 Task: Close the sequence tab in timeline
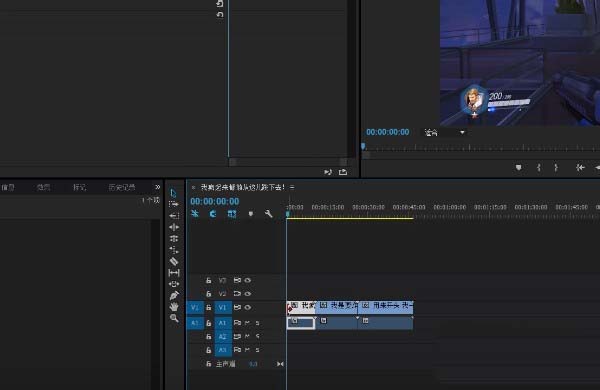coord(194,188)
